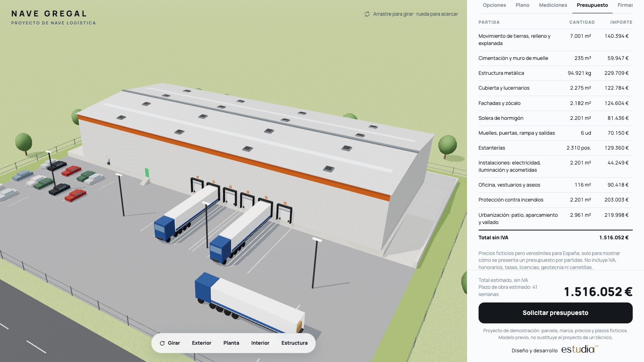Screen dimensions: 644x362
Task: Select the Cimentación y muro de muelle row
Action: tap(555, 58)
